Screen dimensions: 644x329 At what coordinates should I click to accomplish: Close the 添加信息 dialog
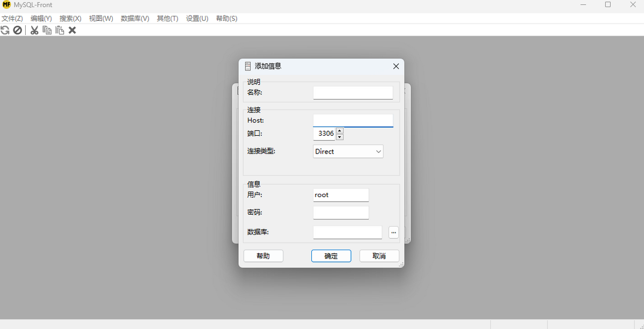pos(396,66)
